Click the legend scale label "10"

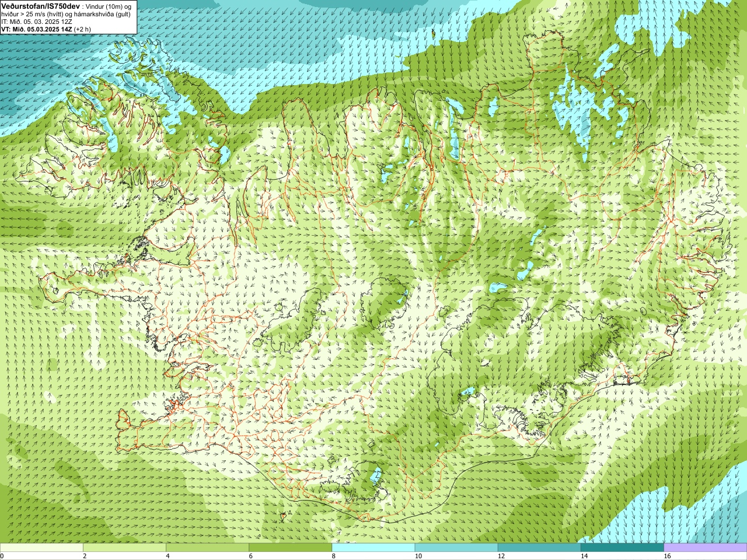418,556
